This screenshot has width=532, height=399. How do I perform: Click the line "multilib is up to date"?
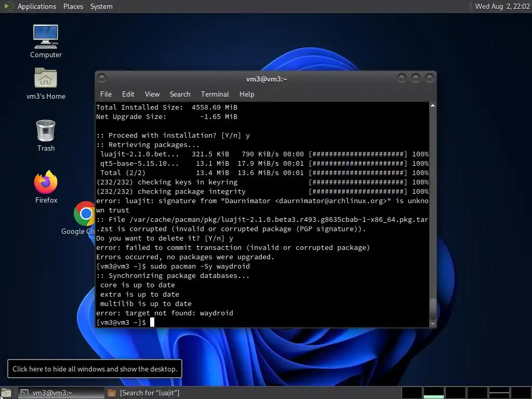click(x=145, y=303)
